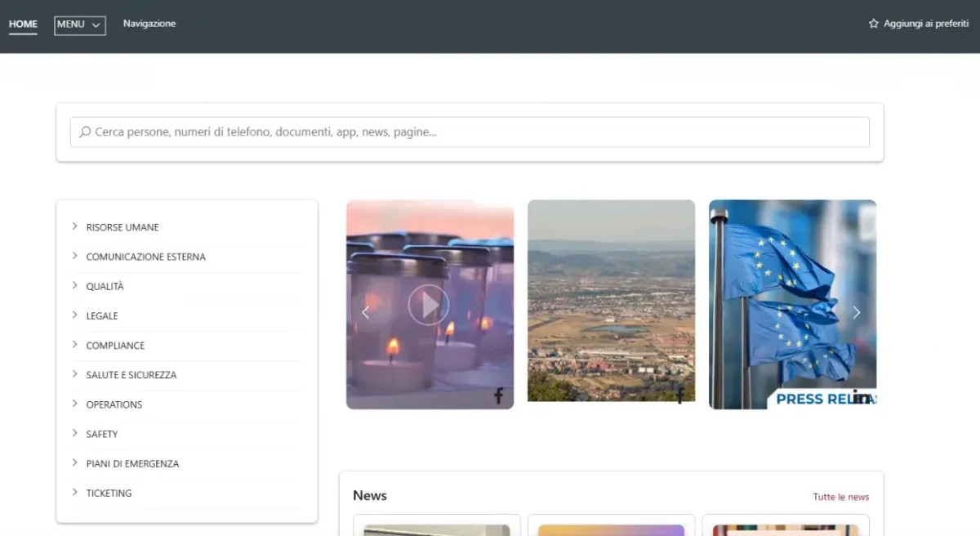This screenshot has width=980, height=536.
Task: Open the COMPLIANCE label
Action: pos(115,346)
